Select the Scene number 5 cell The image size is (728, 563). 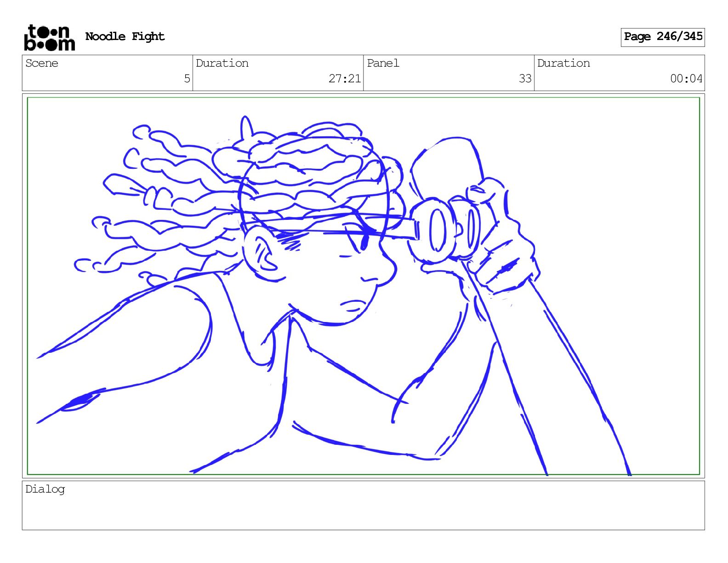click(108, 73)
